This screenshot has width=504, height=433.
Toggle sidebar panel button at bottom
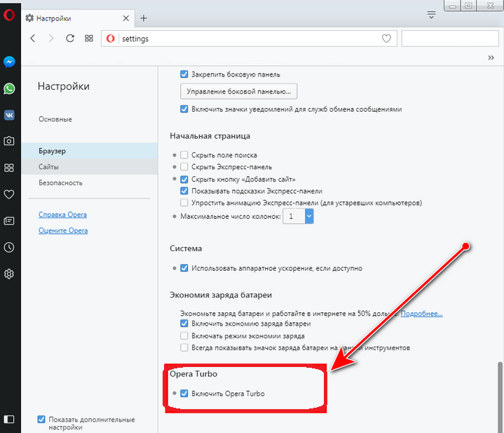coord(9,419)
